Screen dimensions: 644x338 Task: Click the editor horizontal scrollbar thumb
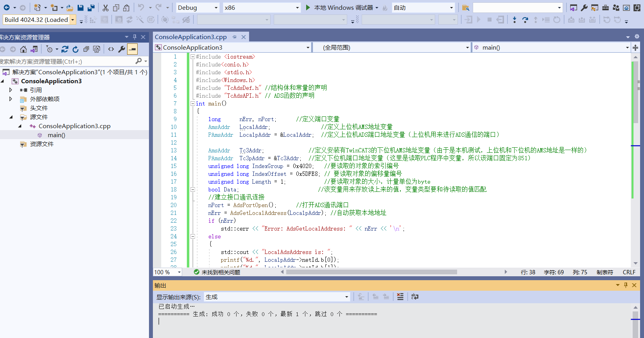pos(371,272)
